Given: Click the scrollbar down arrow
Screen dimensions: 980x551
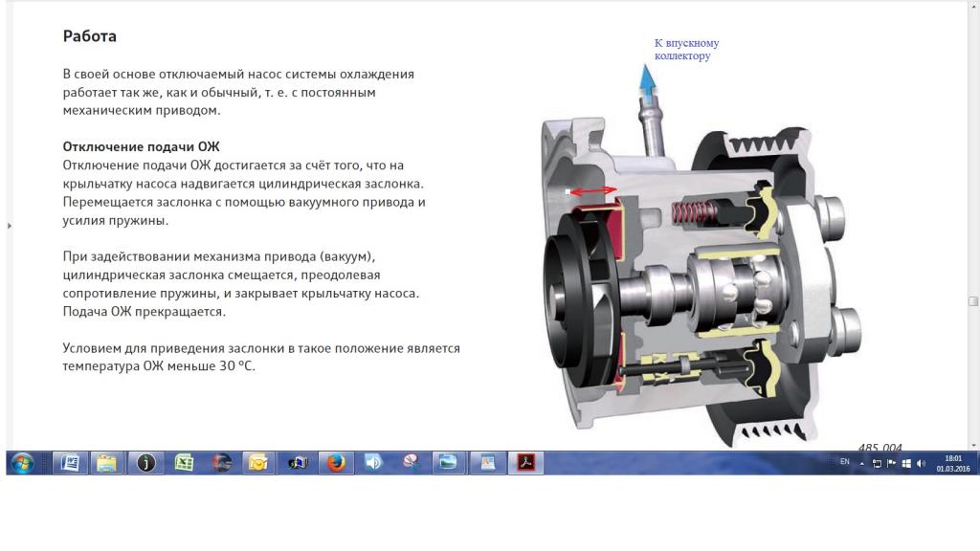Looking at the screenshot, I should point(973,446).
